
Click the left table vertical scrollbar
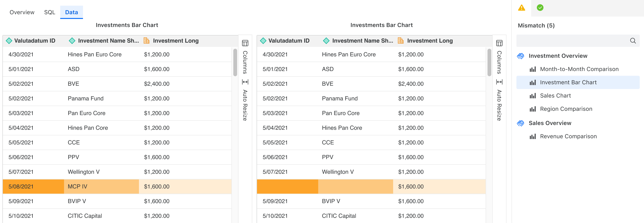pos(235,62)
